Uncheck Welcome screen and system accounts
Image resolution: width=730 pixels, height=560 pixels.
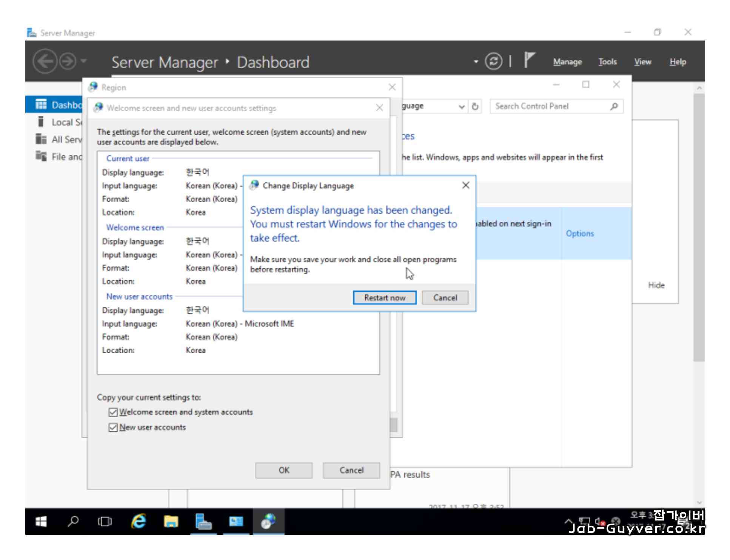tap(113, 412)
